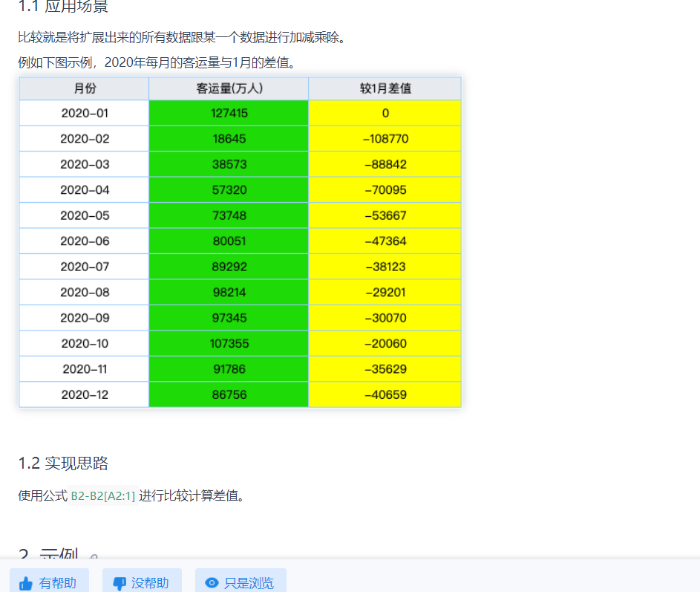Click the green cell with value 86756

click(x=229, y=394)
